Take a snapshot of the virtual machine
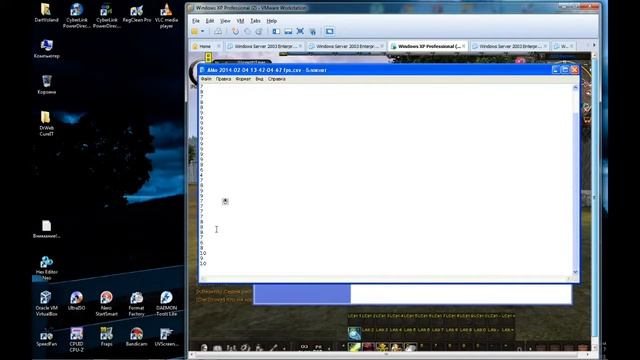This screenshot has height=360, width=640. tap(236, 31)
